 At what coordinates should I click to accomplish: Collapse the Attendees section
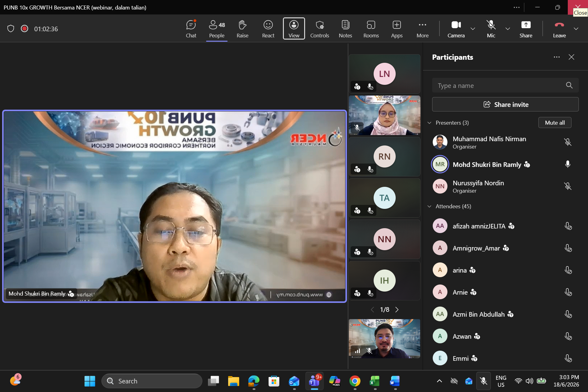click(429, 206)
